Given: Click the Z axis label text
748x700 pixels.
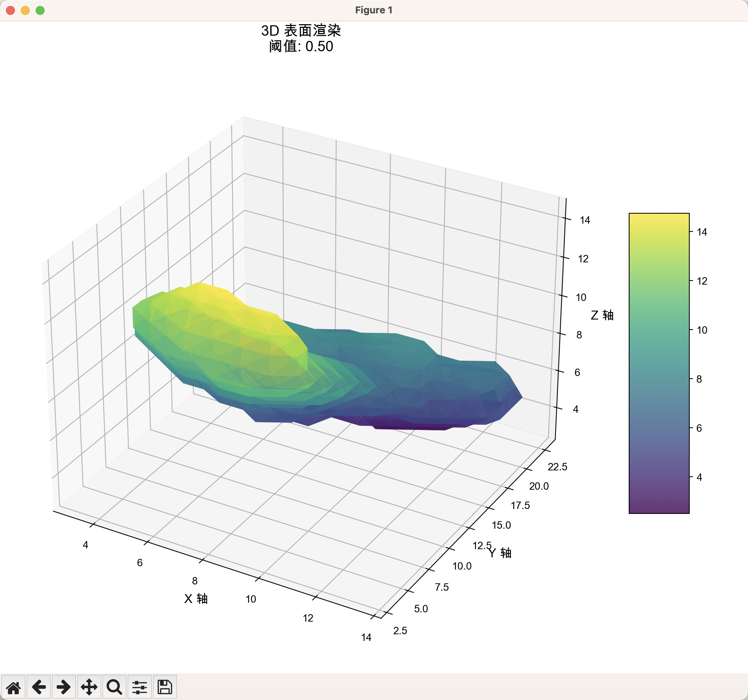Looking at the screenshot, I should [602, 315].
